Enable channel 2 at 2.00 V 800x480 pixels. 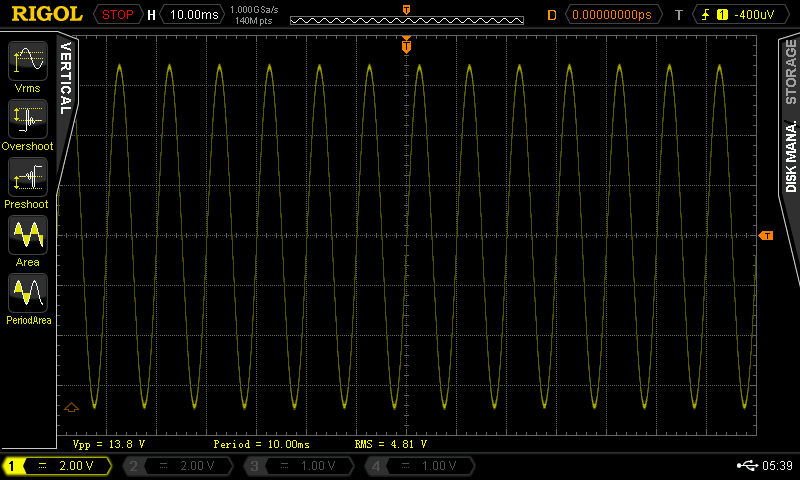(178, 466)
